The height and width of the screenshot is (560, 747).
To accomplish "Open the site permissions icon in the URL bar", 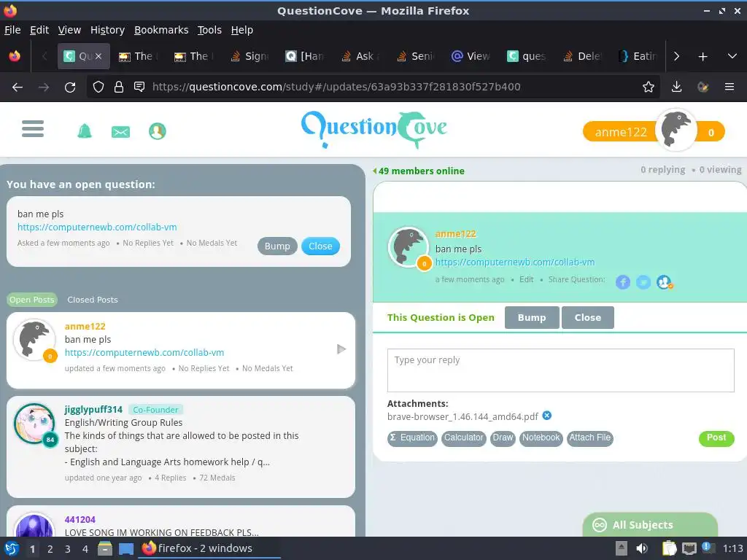I will 139,87.
